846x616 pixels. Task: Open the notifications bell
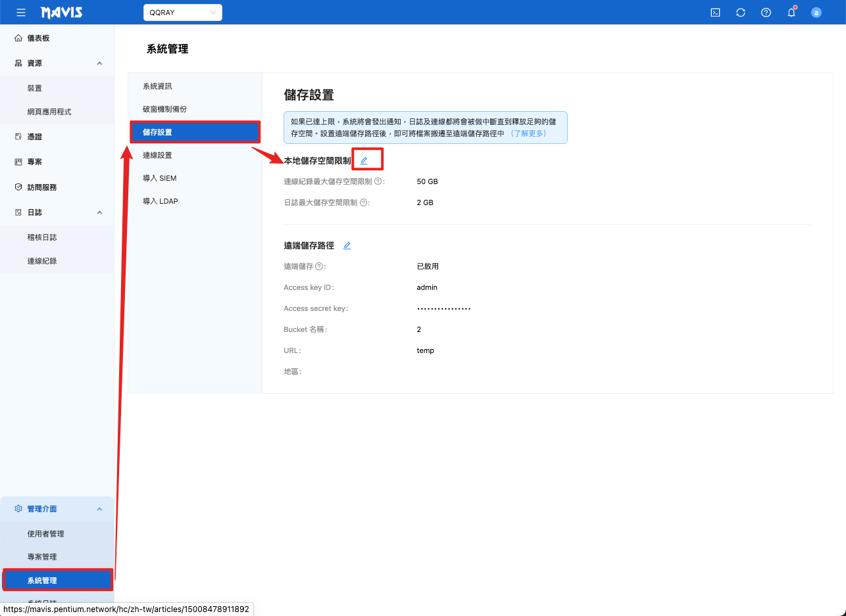(791, 12)
